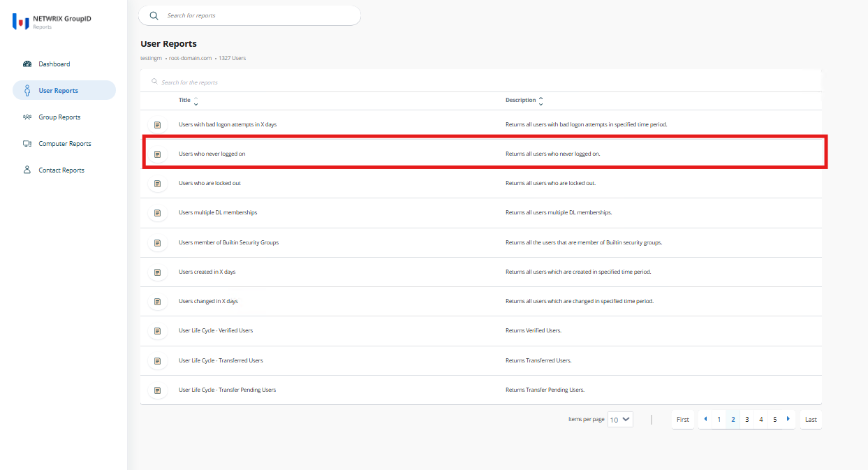Click the Group Reports people icon in sidebar
Image resolution: width=868 pixels, height=470 pixels.
click(x=27, y=117)
